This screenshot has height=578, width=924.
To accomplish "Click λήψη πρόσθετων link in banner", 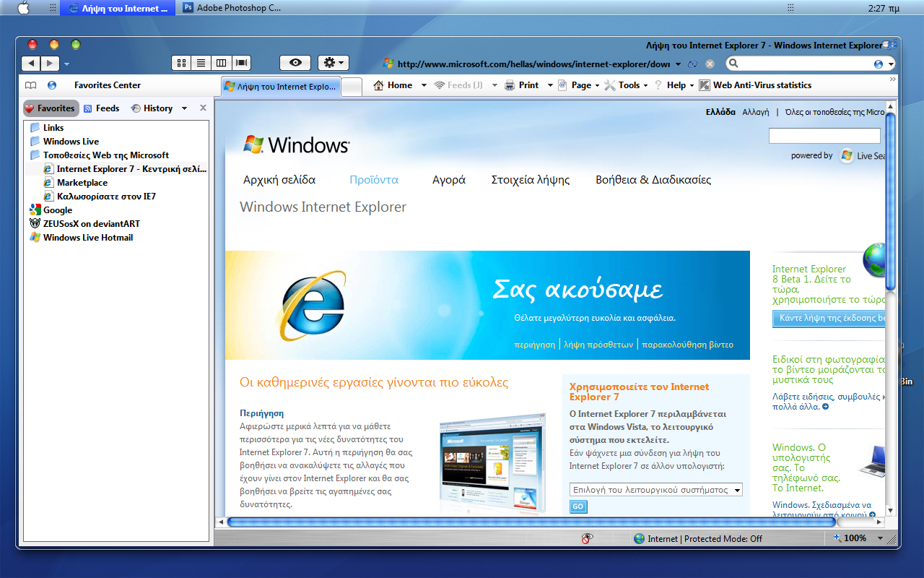I will 598,345.
